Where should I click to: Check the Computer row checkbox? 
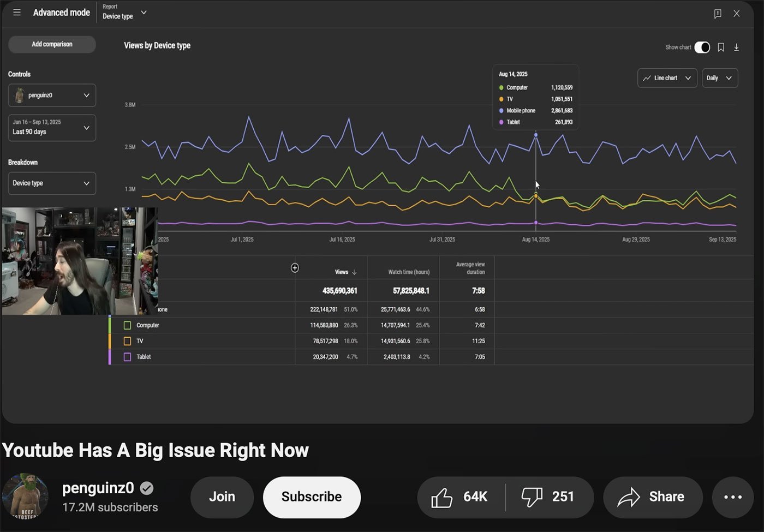click(127, 325)
